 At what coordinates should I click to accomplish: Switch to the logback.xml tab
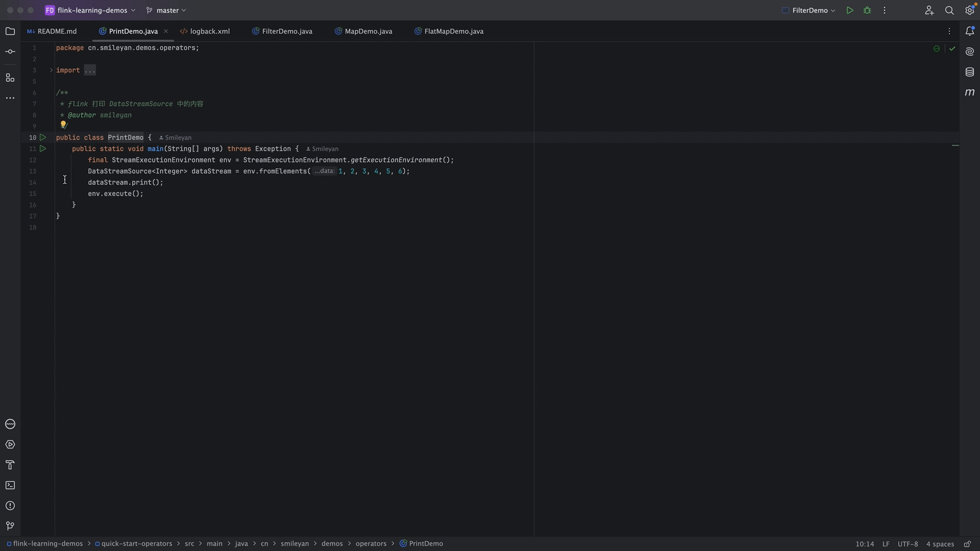click(209, 31)
